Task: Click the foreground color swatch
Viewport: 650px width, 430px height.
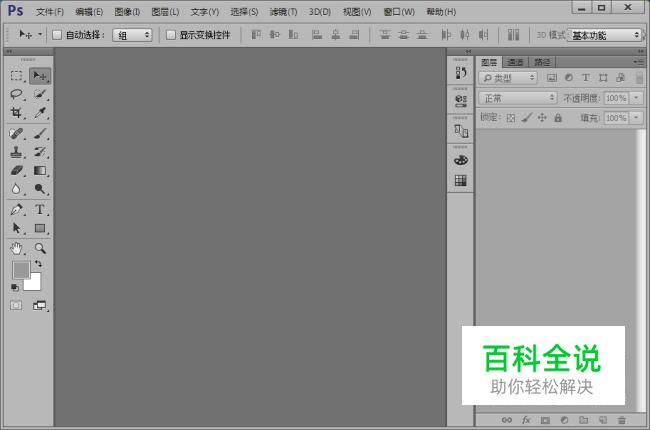Action: pos(20,269)
